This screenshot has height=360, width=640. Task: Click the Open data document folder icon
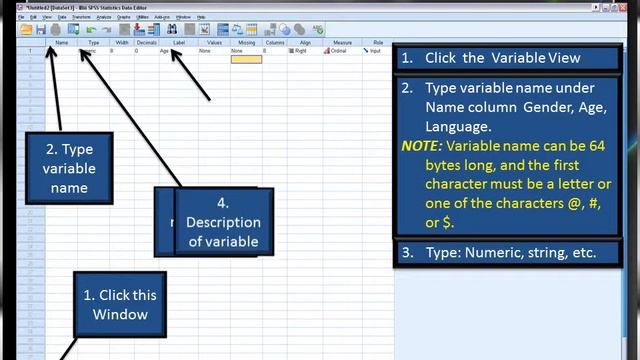[26, 30]
